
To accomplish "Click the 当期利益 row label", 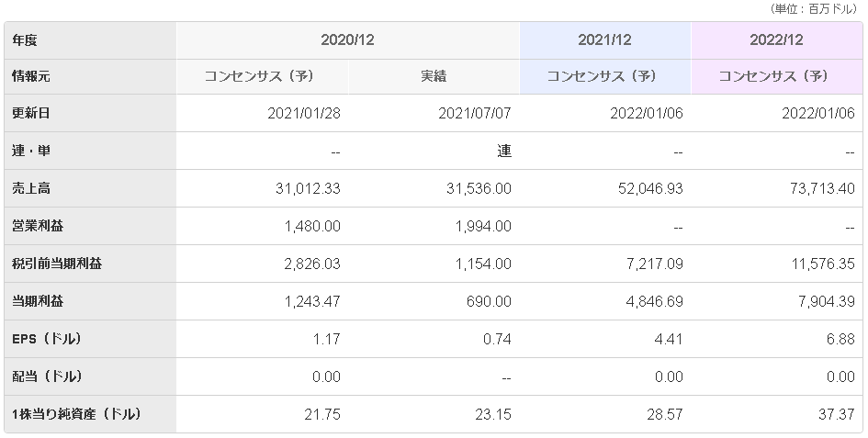I will [x=39, y=301].
